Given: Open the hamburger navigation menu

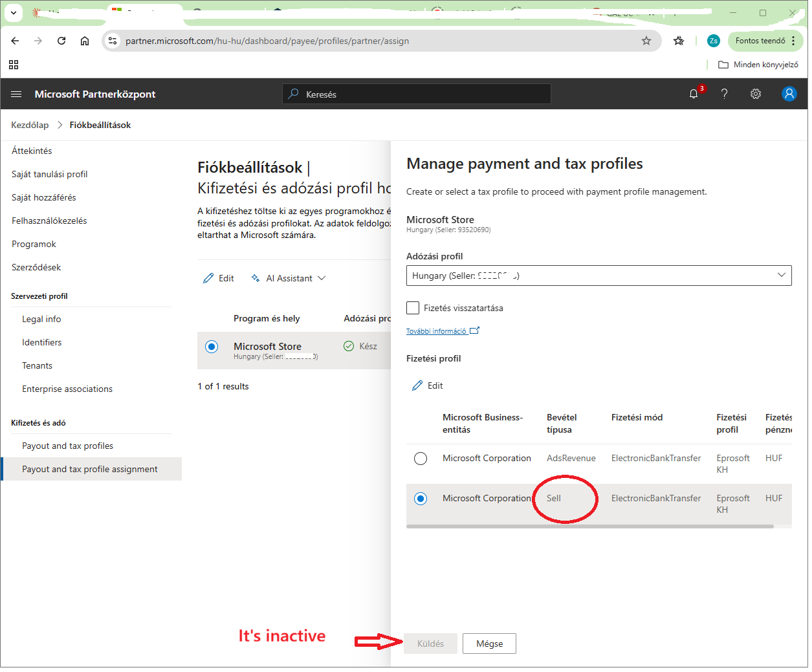Looking at the screenshot, I should (16, 94).
